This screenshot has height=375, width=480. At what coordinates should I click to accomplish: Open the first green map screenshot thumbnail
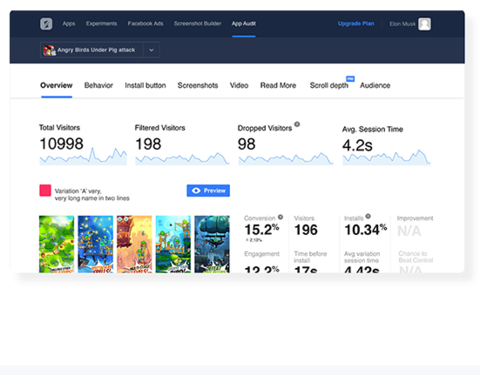coord(57,244)
